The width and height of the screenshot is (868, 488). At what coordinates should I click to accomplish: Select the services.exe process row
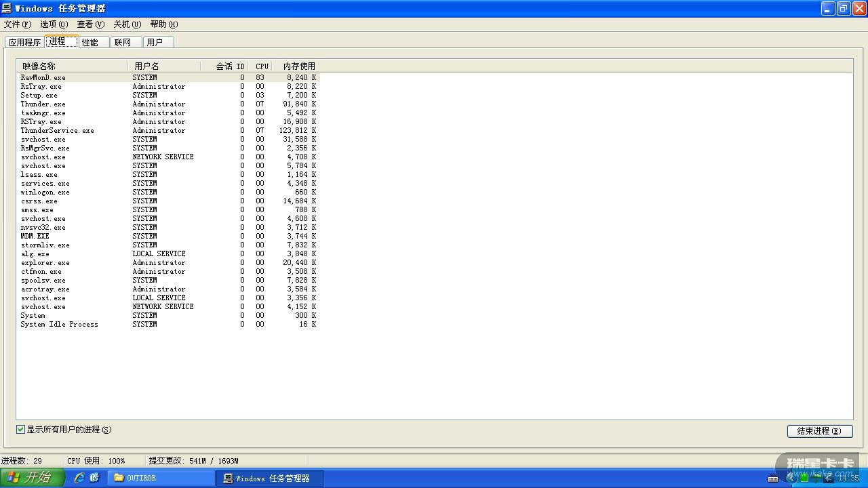tap(168, 184)
